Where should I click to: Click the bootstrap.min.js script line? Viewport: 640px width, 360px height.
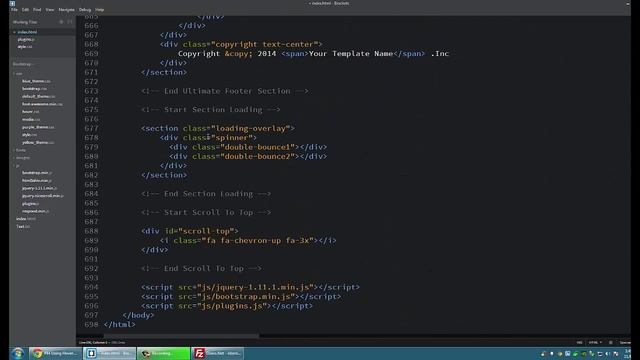(x=241, y=296)
